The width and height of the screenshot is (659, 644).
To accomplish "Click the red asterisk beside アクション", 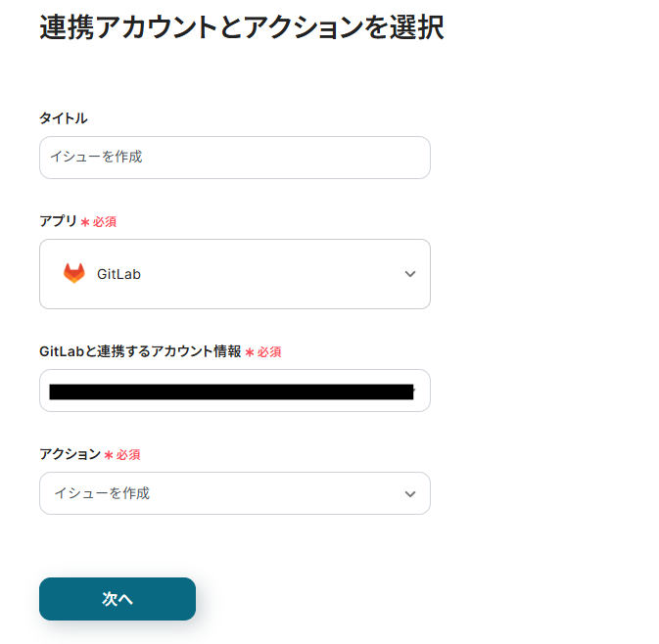I will coord(109,455).
